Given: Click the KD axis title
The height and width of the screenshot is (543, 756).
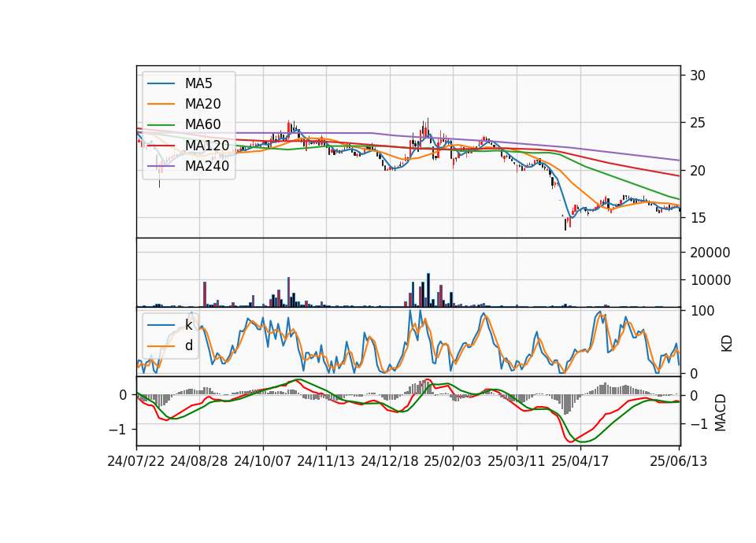Looking at the screenshot, I should (727, 344).
